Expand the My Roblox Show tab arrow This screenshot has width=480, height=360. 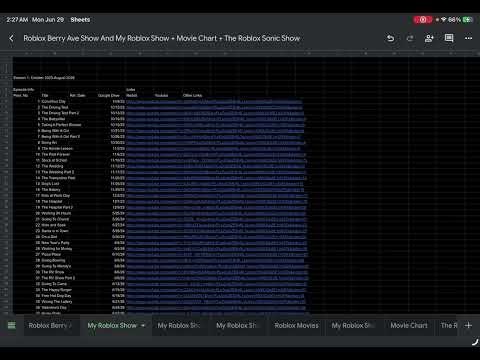click(143, 325)
